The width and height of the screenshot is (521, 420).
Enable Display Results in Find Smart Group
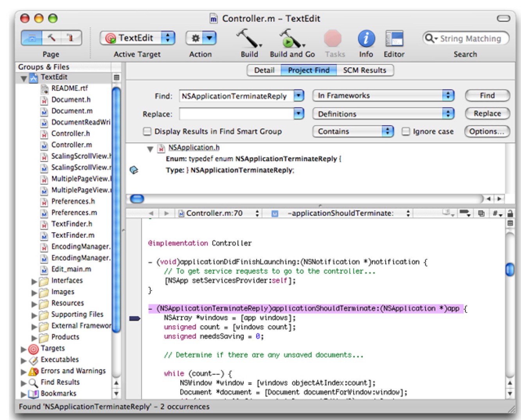tap(147, 131)
